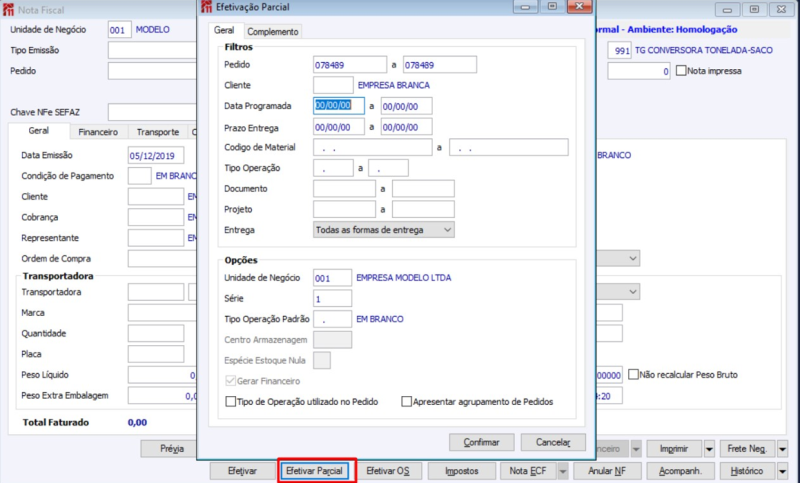Toggle Nota impressa checkbox in Nota Fiscal
Viewport: 800px width, 483px height.
pos(681,71)
